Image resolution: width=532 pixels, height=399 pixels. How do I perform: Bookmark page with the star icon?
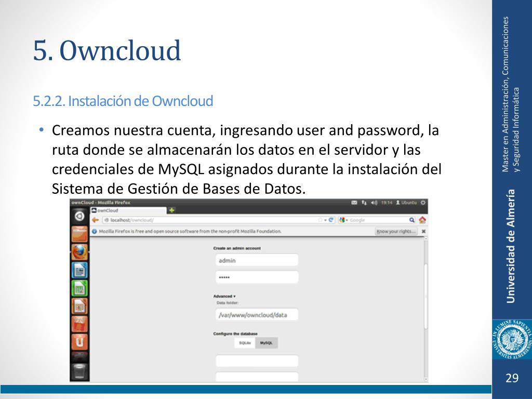[320, 220]
